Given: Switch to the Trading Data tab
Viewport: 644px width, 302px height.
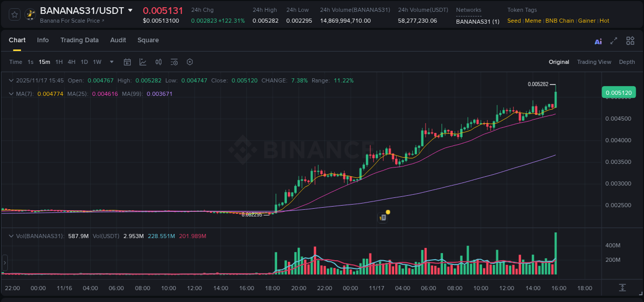Looking at the screenshot, I should point(79,40).
